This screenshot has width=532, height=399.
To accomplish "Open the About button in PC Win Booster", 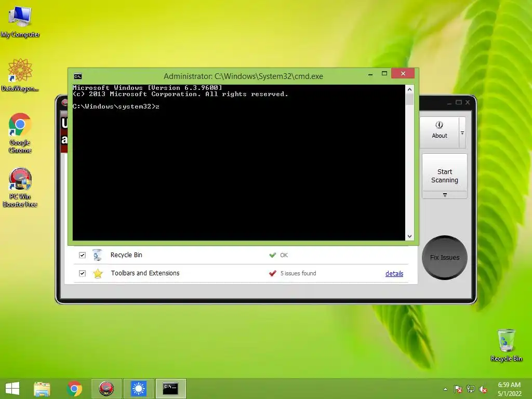I will [x=440, y=132].
